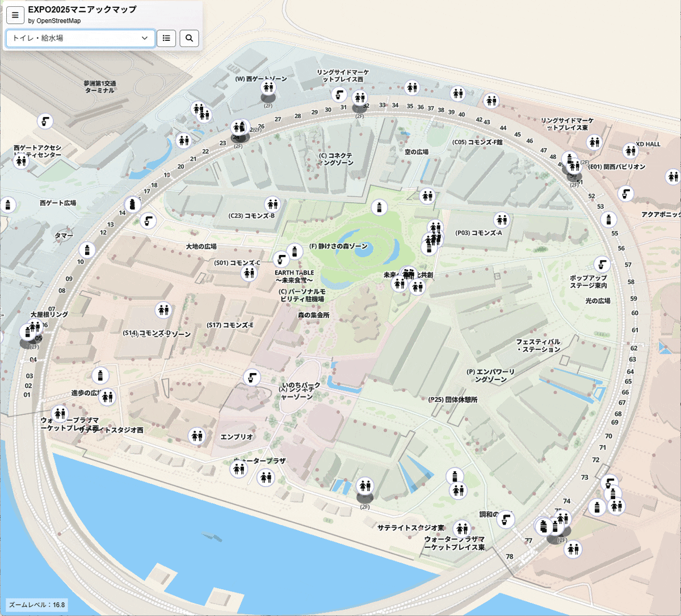This screenshot has height=616, width=681.
Task: Select the toilet icon above (S14) コモンズ-D
Action: [x=163, y=309]
